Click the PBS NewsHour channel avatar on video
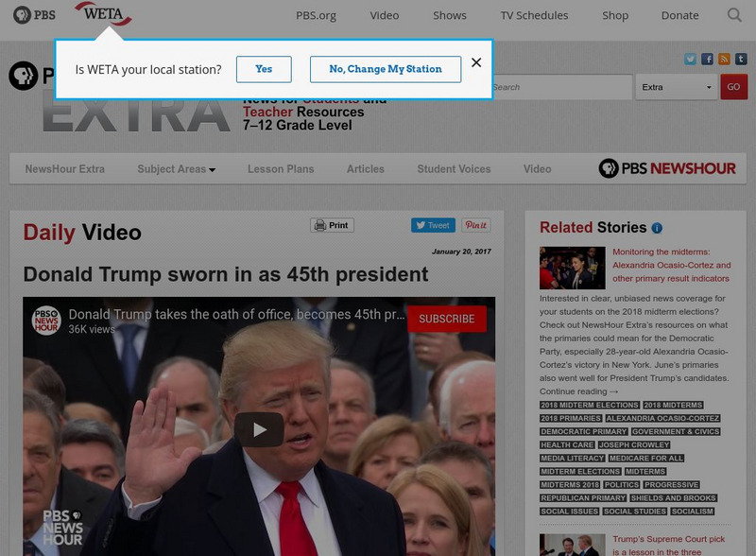756x556 pixels. click(46, 320)
